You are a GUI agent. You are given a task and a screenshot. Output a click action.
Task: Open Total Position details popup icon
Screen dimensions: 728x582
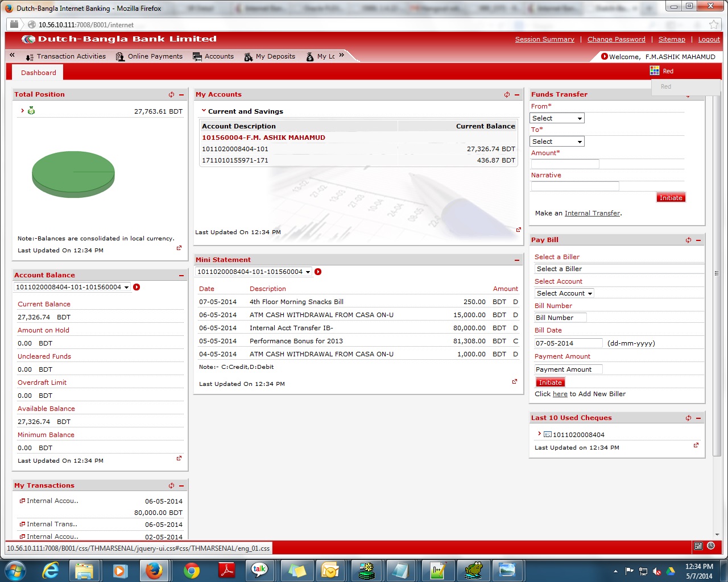(179, 248)
